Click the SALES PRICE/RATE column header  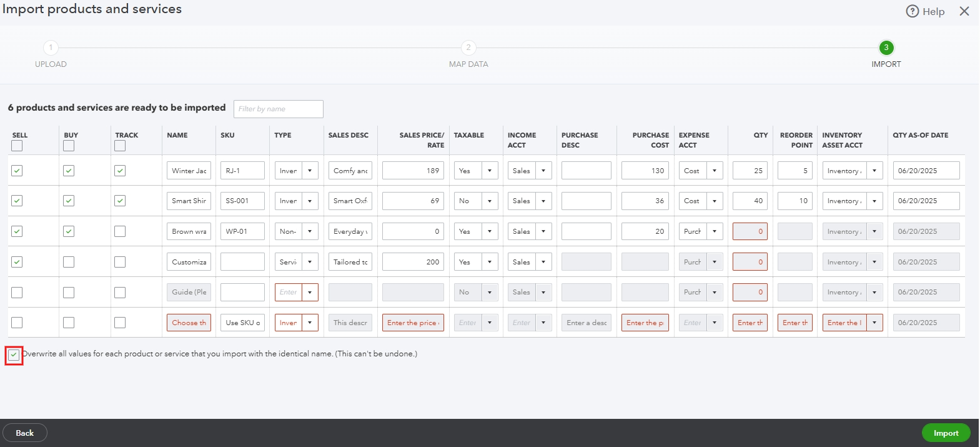[422, 140]
